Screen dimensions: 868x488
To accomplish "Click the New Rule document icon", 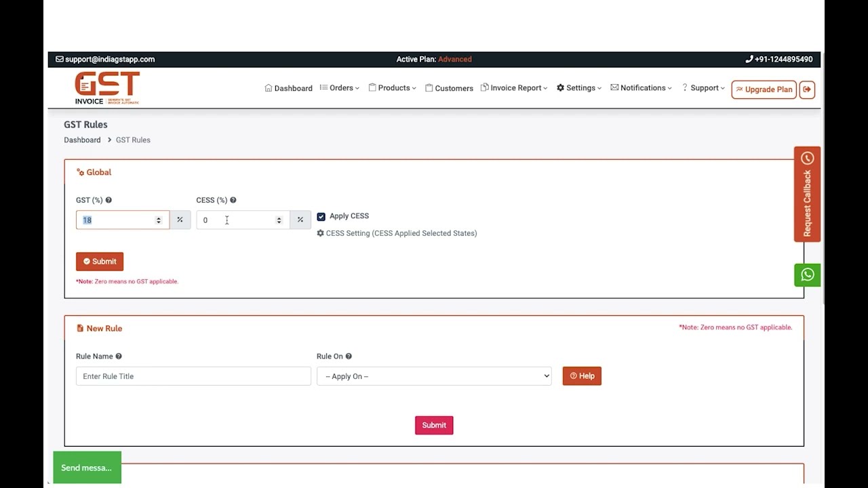I will pos(80,328).
